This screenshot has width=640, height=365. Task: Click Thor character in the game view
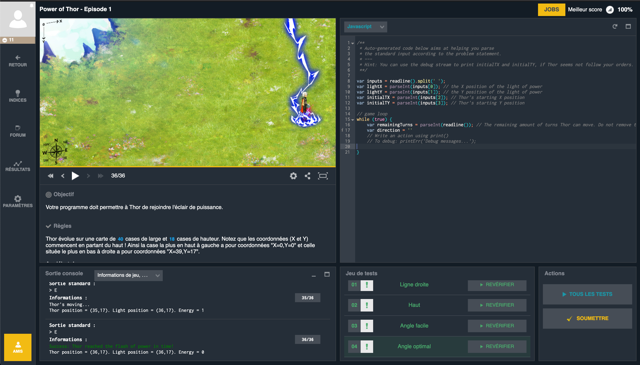[304, 103]
